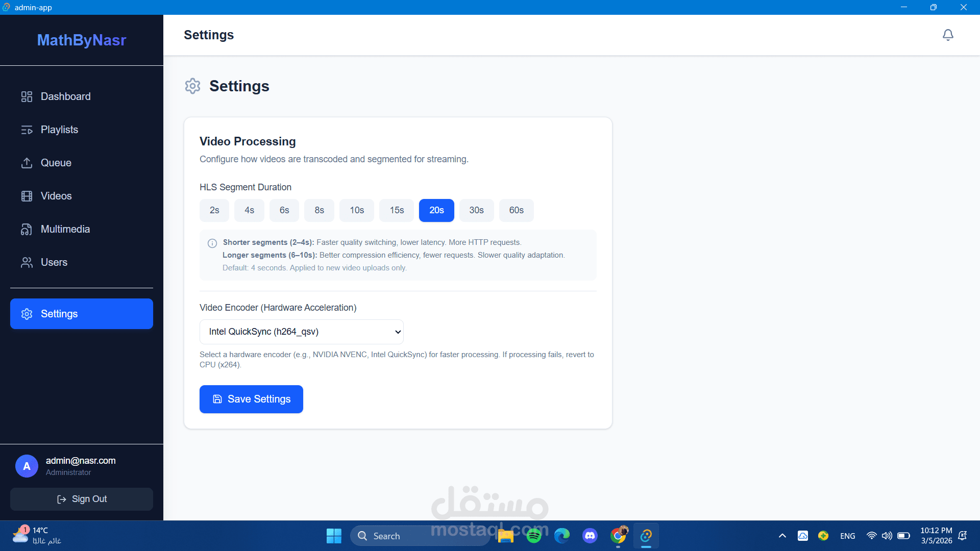The height and width of the screenshot is (551, 980).
Task: Click the Dashboard grid icon in sidebar
Action: (x=27, y=96)
